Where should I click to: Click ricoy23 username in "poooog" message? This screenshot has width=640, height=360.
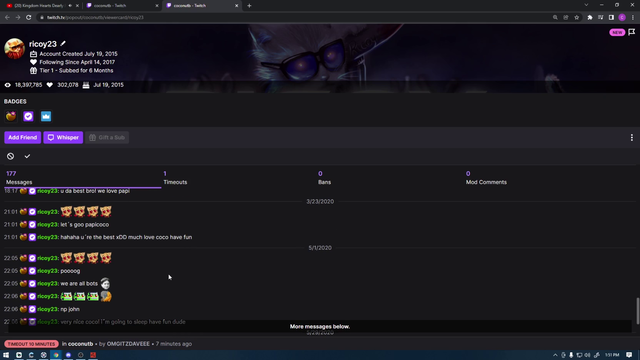coord(47,271)
